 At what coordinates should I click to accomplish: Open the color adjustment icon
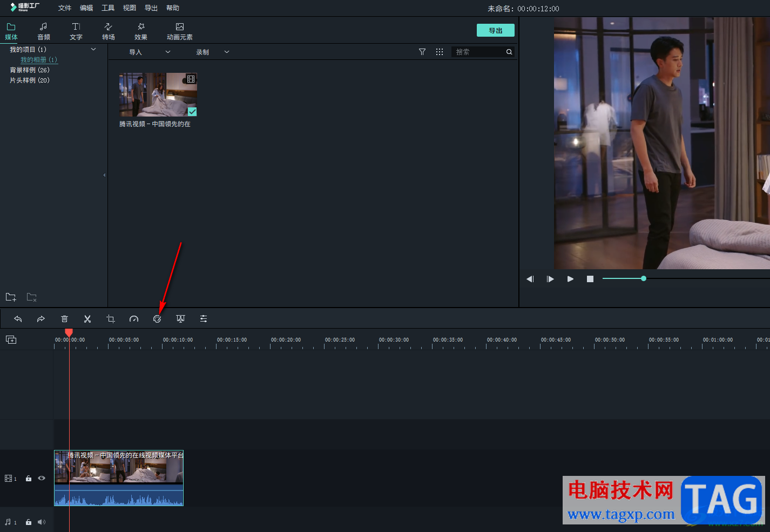(x=157, y=319)
